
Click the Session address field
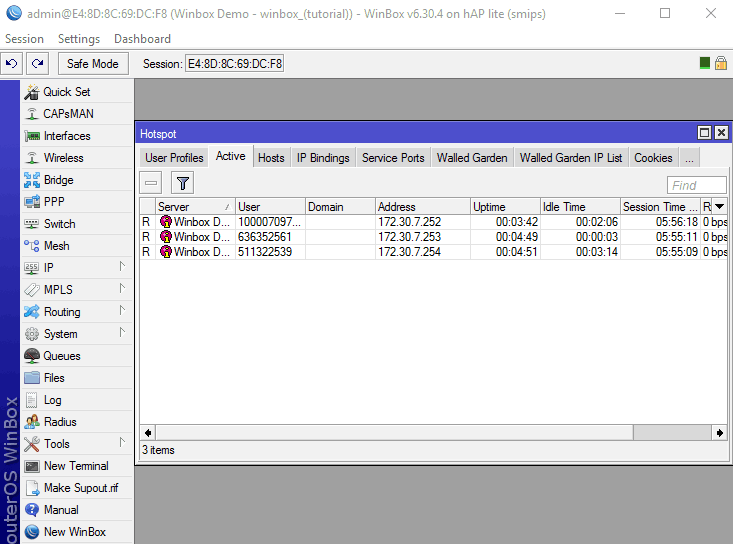pos(235,64)
